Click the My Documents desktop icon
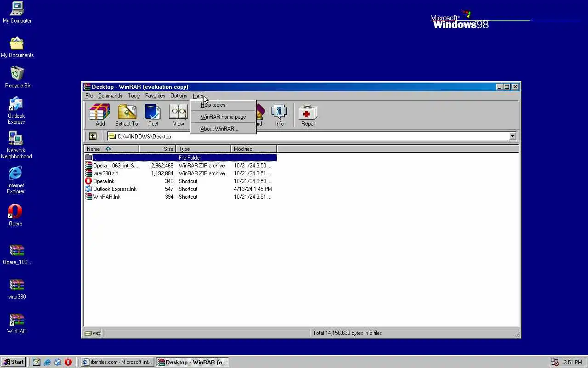The image size is (588, 368). click(x=17, y=47)
